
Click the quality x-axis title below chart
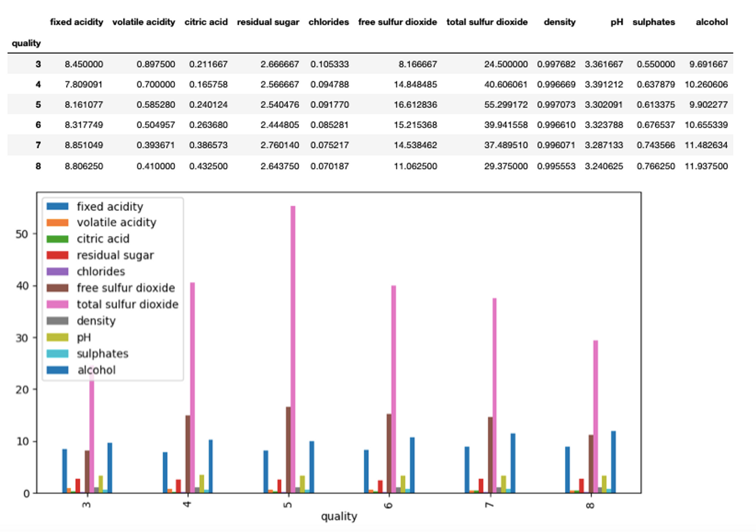(x=339, y=516)
